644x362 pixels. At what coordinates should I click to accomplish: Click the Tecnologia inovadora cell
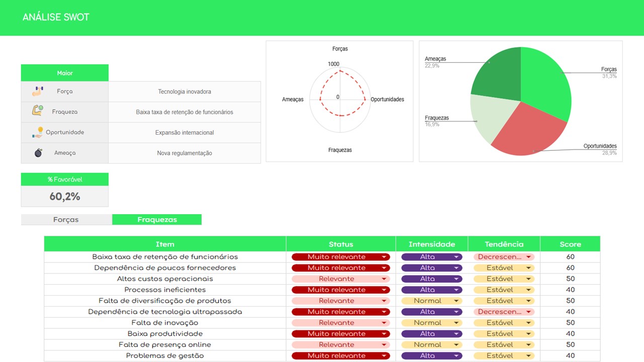tap(185, 92)
